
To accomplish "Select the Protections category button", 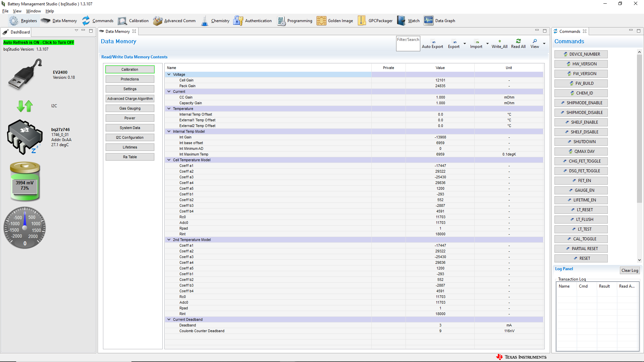I will point(130,79).
